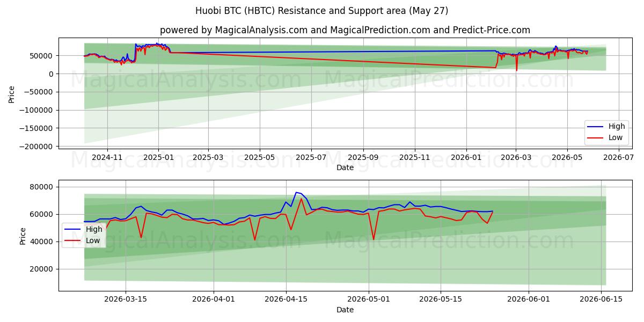Click the top chart y-axis value '−200000'
The height and width of the screenshot is (322, 644).
pyautogui.click(x=36, y=147)
